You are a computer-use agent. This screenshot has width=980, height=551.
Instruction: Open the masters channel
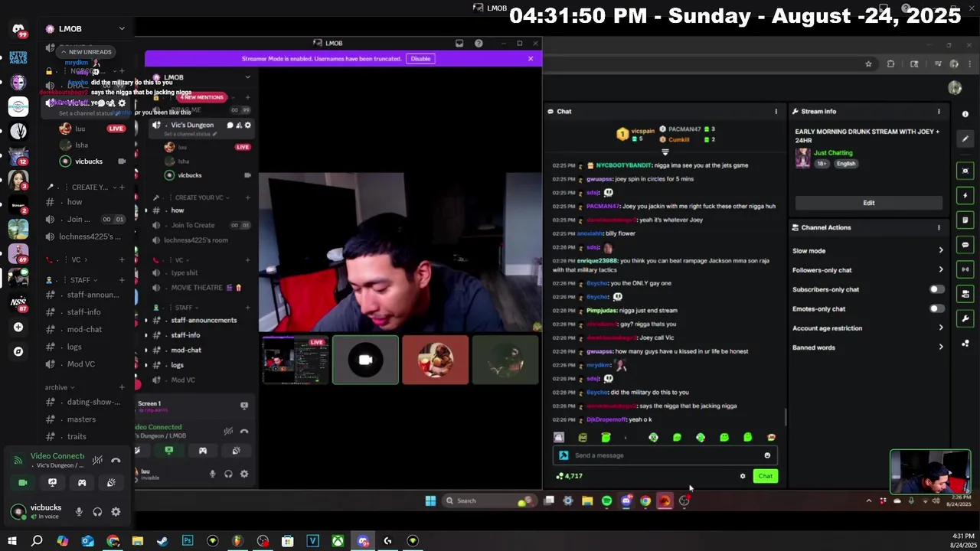[x=83, y=419]
